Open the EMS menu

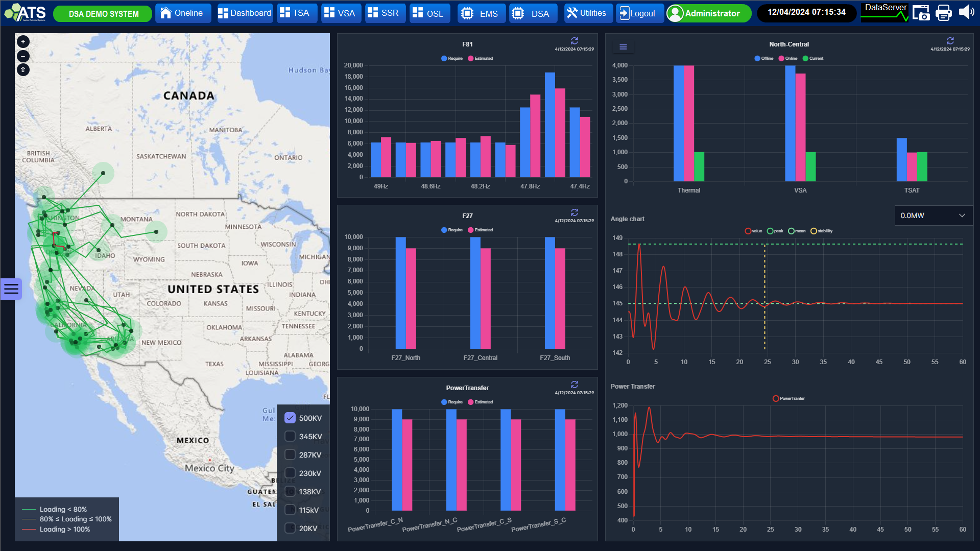click(x=481, y=13)
